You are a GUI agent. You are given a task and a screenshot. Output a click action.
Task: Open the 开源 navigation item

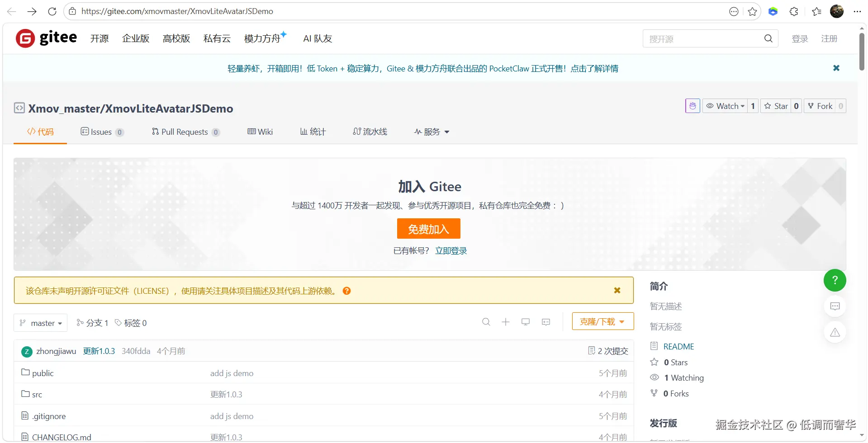100,38
